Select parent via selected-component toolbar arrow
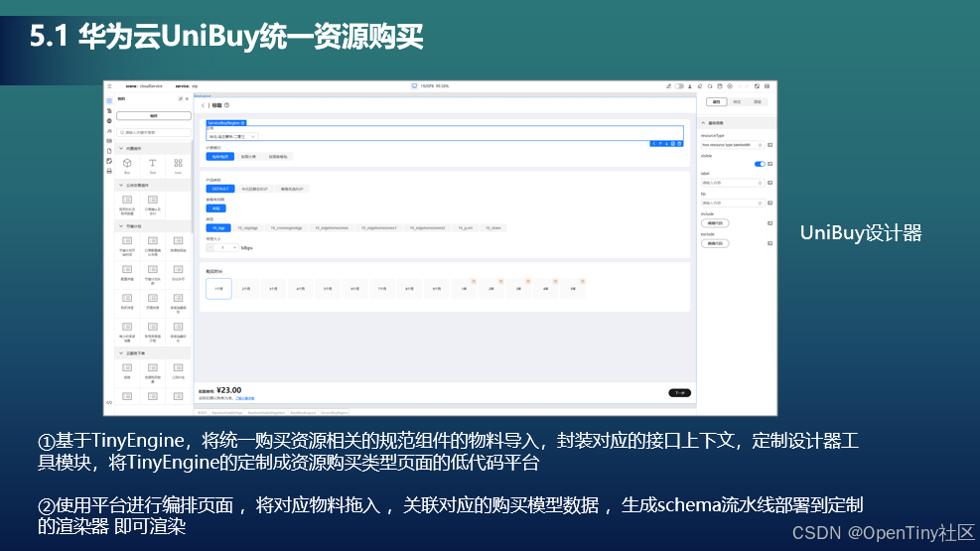The image size is (980, 551). 654,144
